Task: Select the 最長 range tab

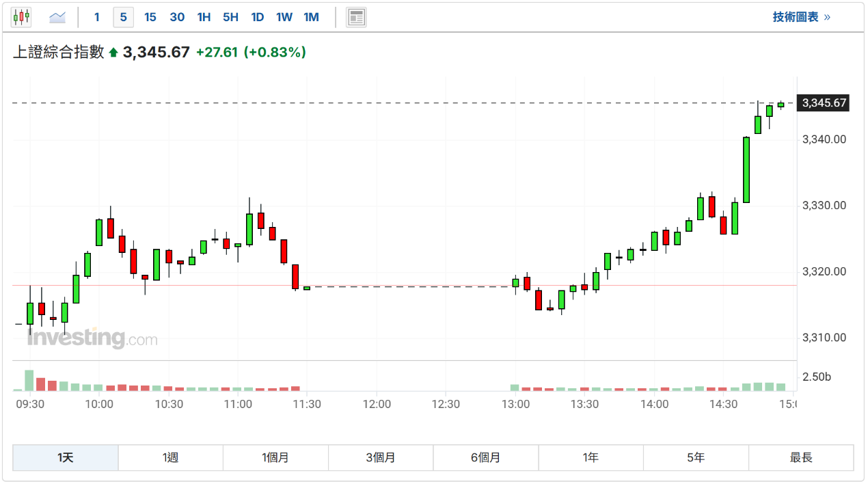Action: 801,458
